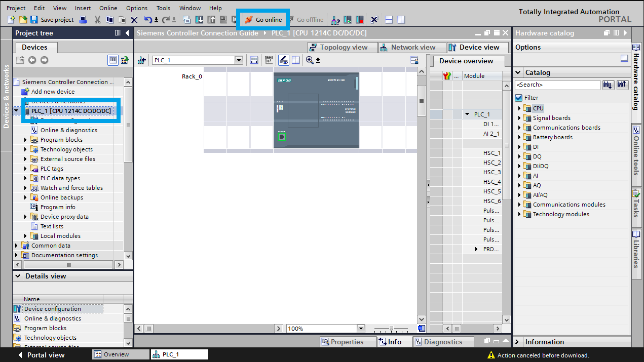Click the Save project button
This screenshot has width=644, height=362.
[x=52, y=20]
